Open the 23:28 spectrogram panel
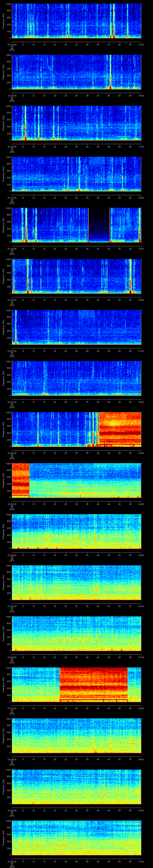Screen dimensions: 153x868 (x=77, y=735)
